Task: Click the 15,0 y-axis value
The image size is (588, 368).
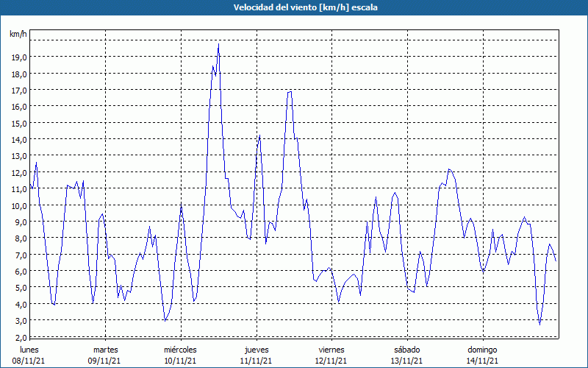Action: pos(19,123)
